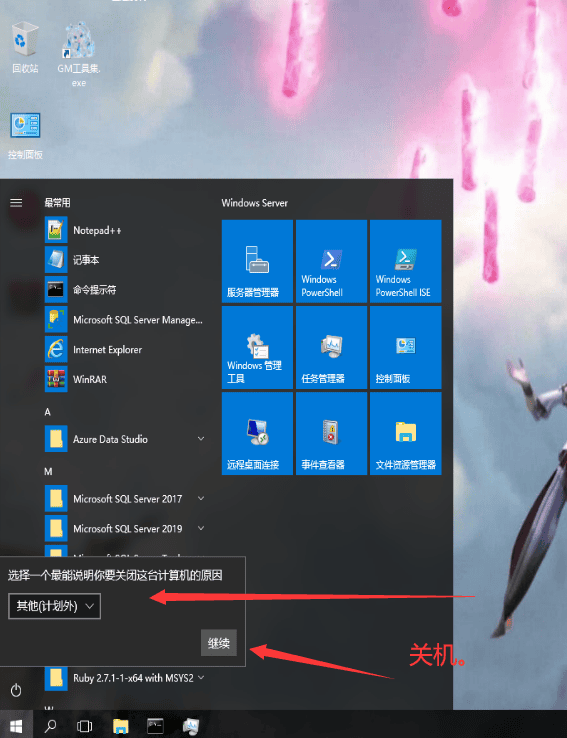567x738 pixels.
Task: Open 命令提示符 from most used
Action: click(x=125, y=290)
